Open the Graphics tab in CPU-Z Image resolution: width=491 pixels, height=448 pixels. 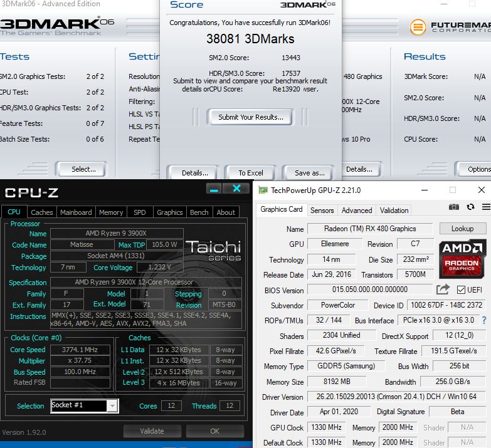pos(170,212)
